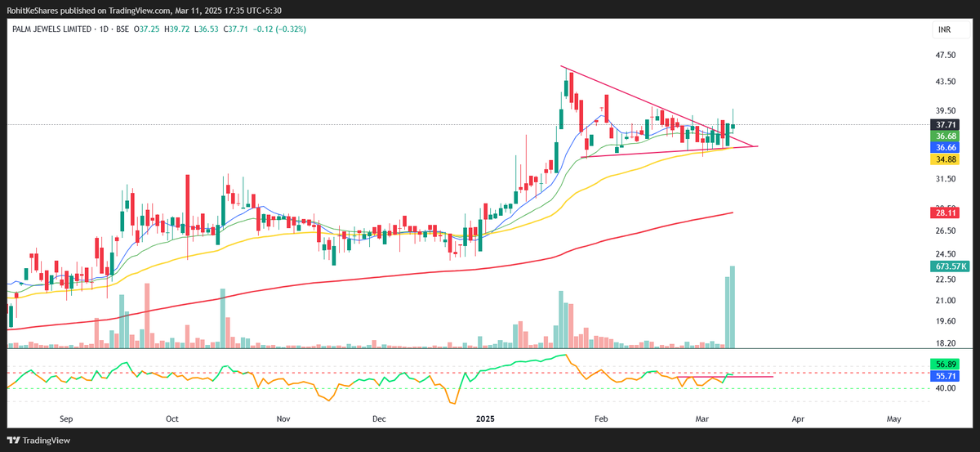Click the 2025 label on time axis
The height and width of the screenshot is (452, 980).
(486, 418)
